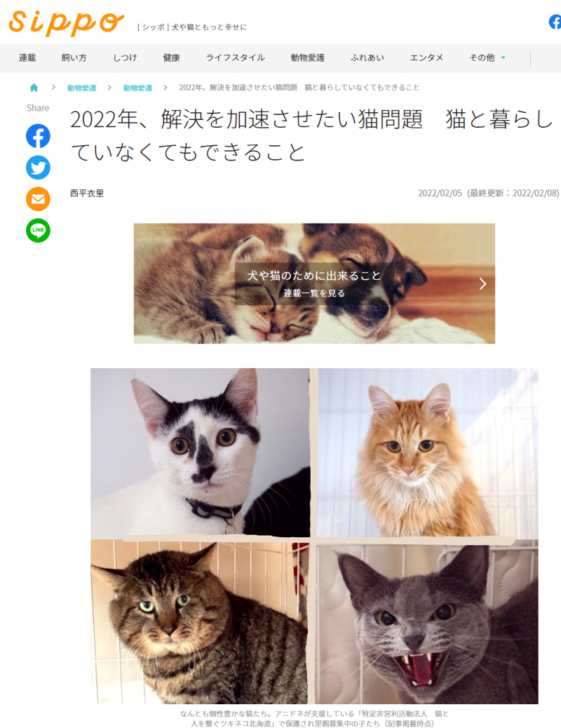Open the 連載 menu item
561x728 pixels.
pyautogui.click(x=27, y=58)
